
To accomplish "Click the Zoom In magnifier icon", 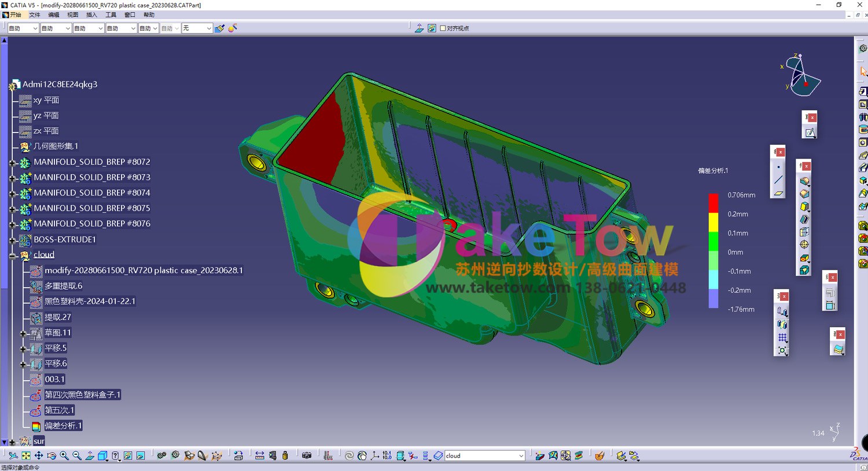I will coord(64,456).
